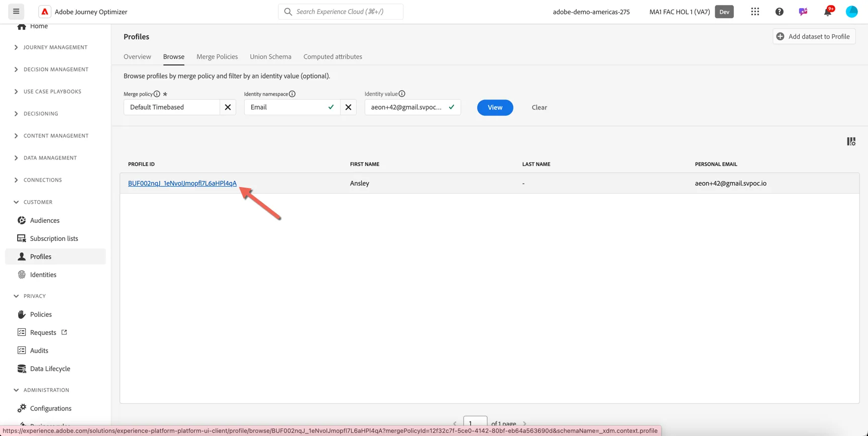Switch to Computed attributes tab
Viewport: 868px width, 436px height.
tap(333, 57)
